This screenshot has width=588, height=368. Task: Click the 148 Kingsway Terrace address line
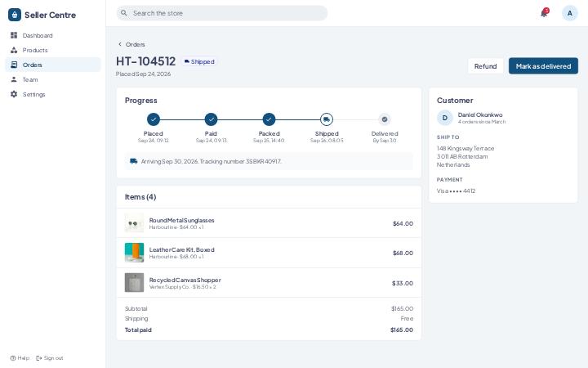point(465,148)
